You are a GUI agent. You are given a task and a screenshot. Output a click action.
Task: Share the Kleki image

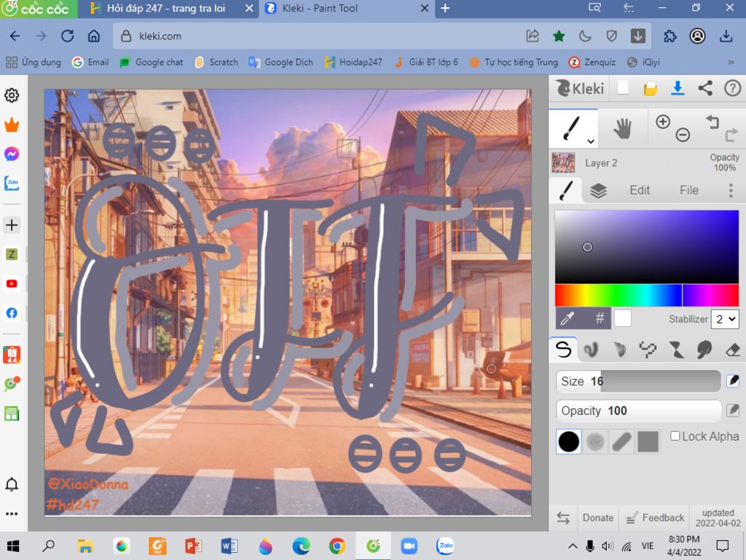705,88
